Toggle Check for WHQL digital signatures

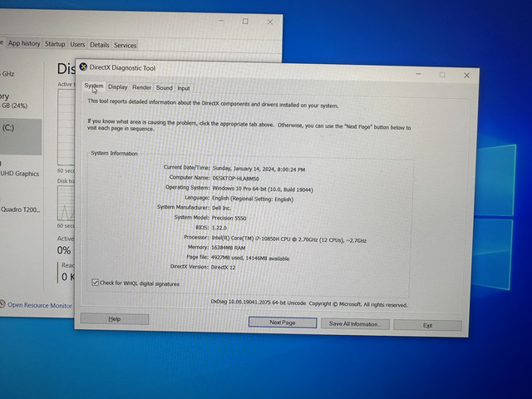pos(95,283)
